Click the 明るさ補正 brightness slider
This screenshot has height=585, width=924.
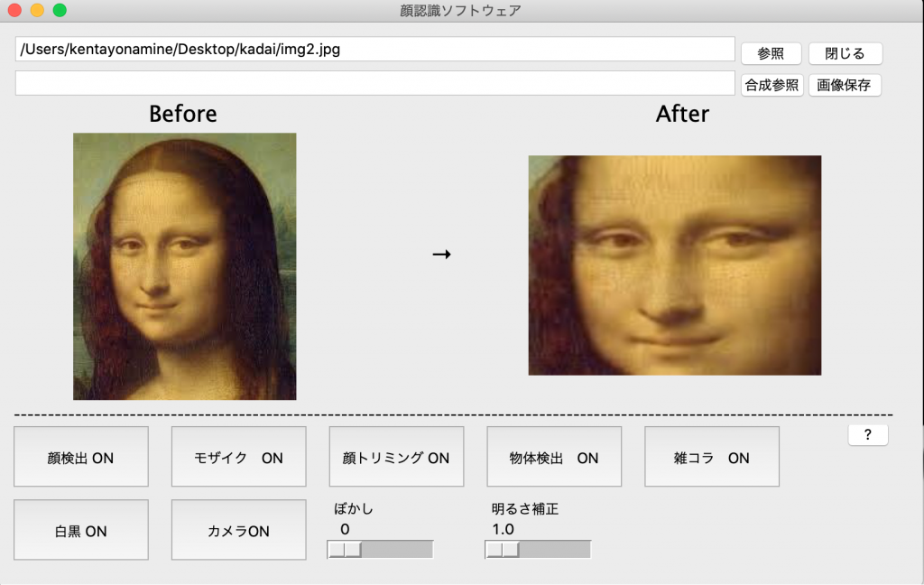[538, 550]
